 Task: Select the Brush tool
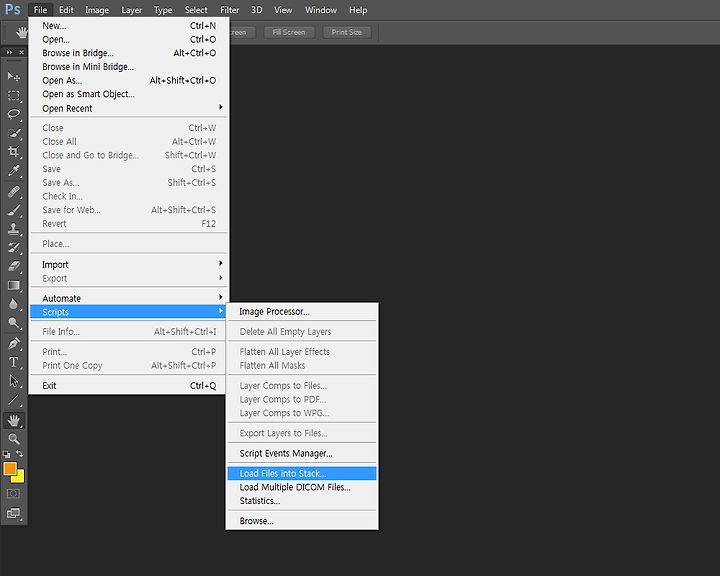coord(13,210)
